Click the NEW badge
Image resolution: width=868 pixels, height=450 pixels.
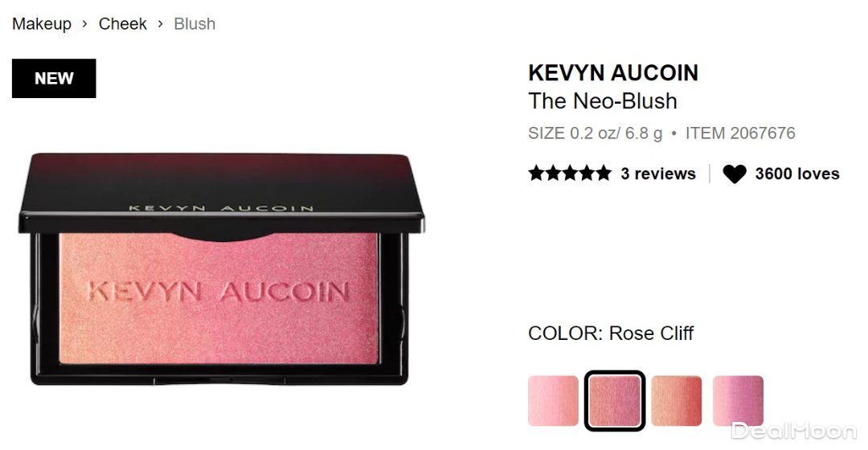click(x=54, y=78)
